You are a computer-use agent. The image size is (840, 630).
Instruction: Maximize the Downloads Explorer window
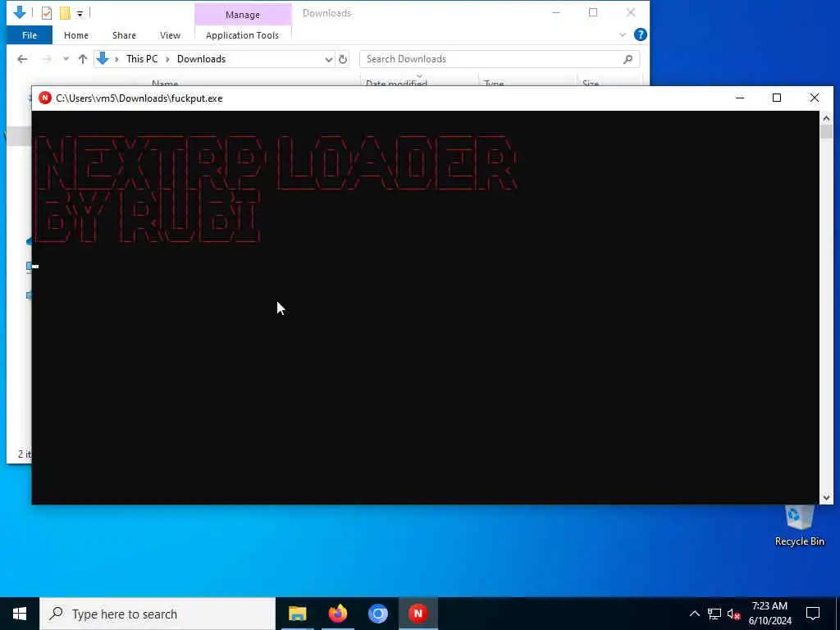[593, 12]
